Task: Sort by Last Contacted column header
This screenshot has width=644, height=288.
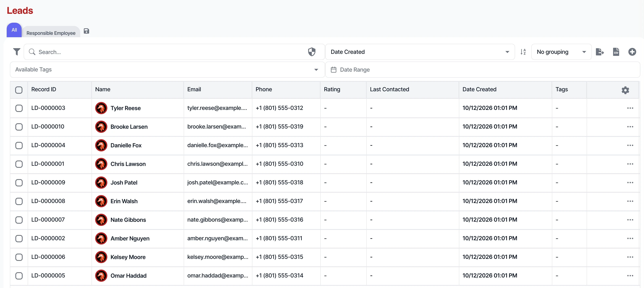Action: click(390, 89)
